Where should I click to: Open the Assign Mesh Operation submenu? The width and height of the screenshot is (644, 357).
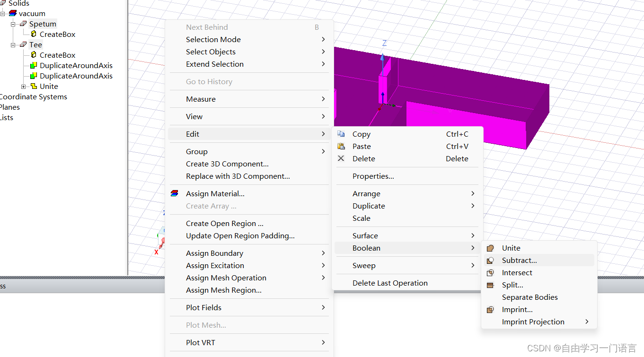coord(249,278)
